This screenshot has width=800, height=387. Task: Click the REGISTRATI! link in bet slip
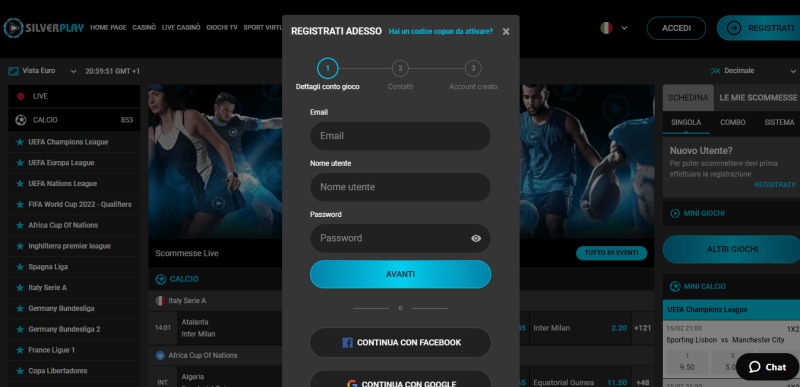coord(774,185)
